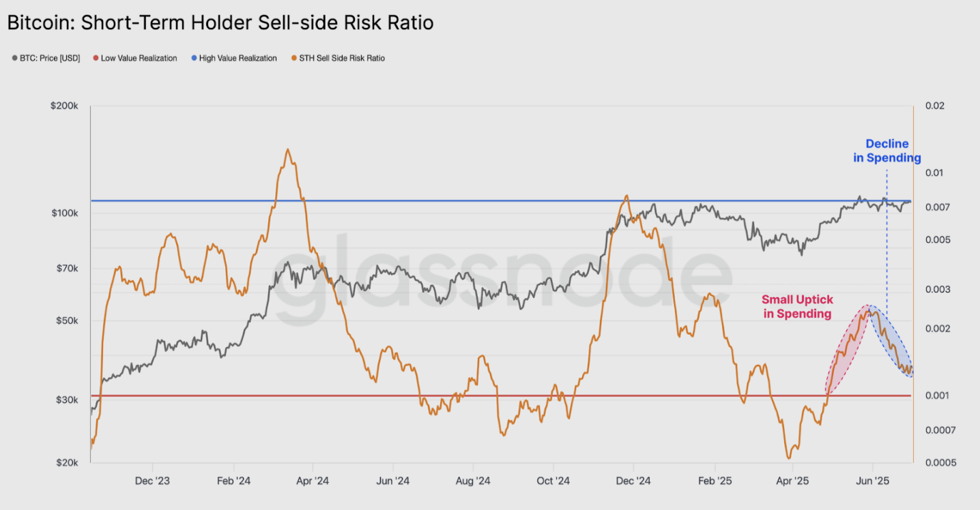Click the orange STH Sell Side dot
This screenshot has width=980, height=510.
tap(293, 59)
